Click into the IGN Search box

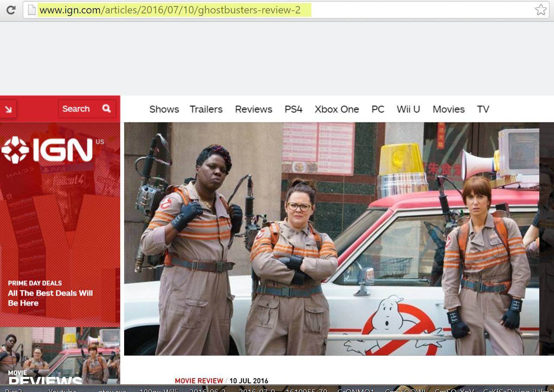pos(87,109)
